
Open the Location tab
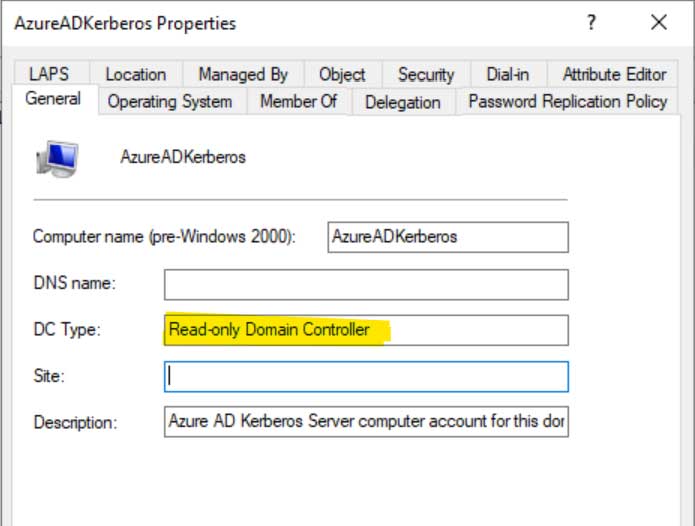click(135, 74)
